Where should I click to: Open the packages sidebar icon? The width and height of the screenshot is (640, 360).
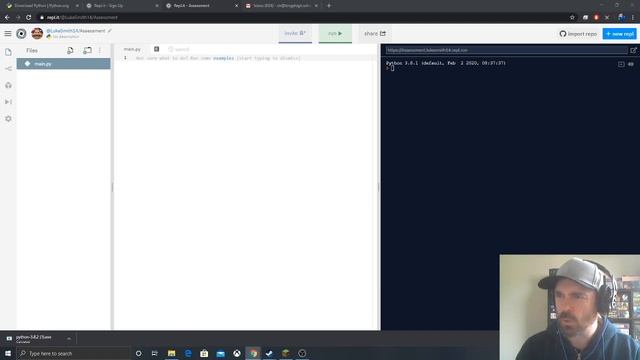[x=8, y=85]
